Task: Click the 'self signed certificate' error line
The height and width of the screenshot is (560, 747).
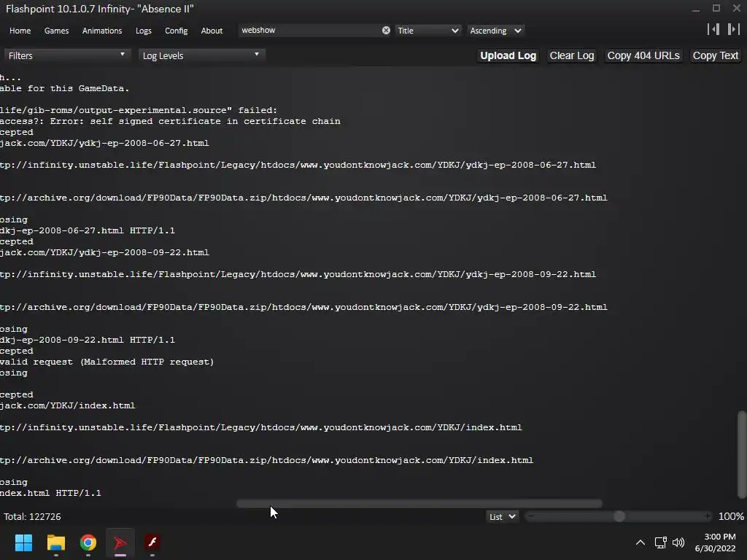Action: click(x=170, y=121)
